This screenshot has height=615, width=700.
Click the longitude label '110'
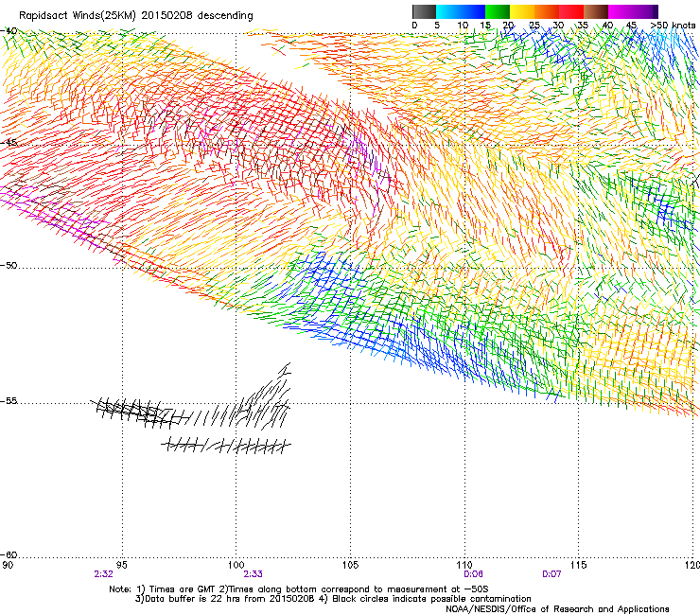[464, 566]
